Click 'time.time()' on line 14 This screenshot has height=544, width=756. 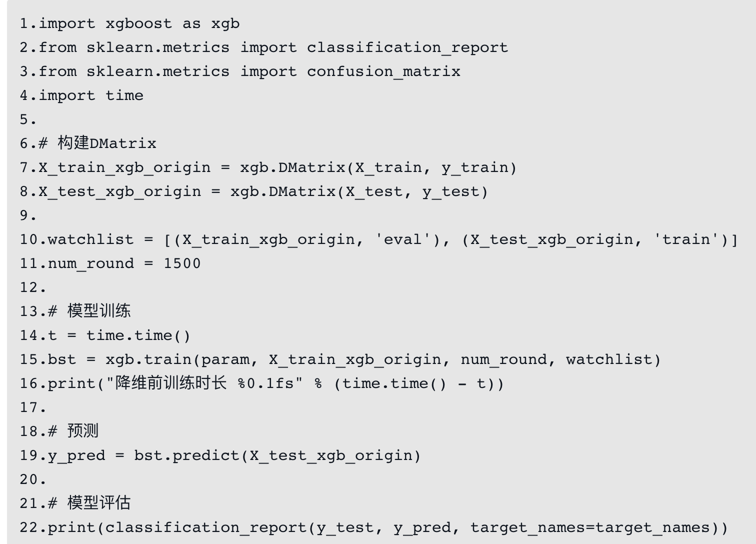click(138, 335)
